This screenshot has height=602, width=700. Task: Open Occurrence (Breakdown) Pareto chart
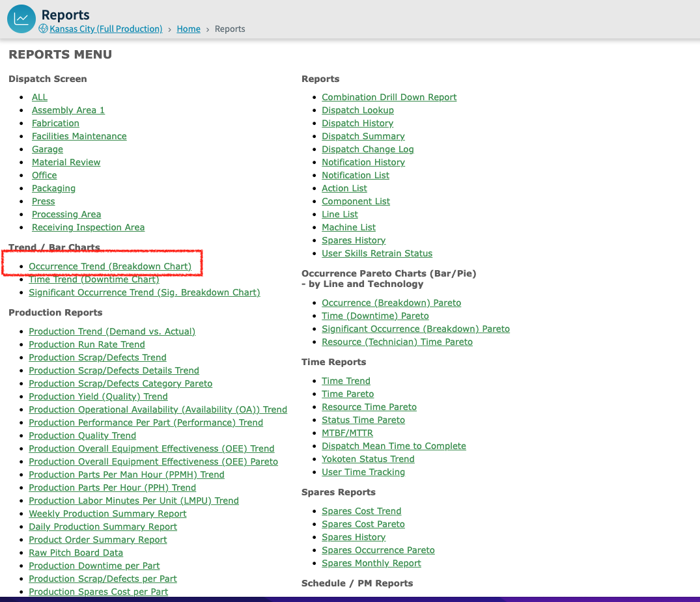(x=391, y=303)
